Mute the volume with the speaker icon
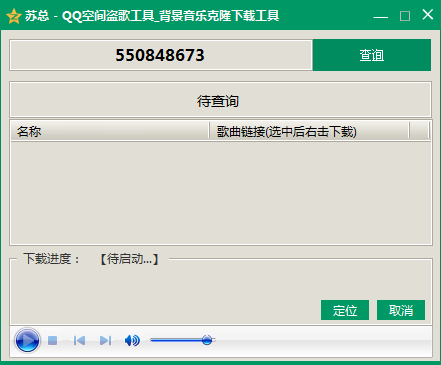Screen dimensions: 441x365 coord(132,340)
